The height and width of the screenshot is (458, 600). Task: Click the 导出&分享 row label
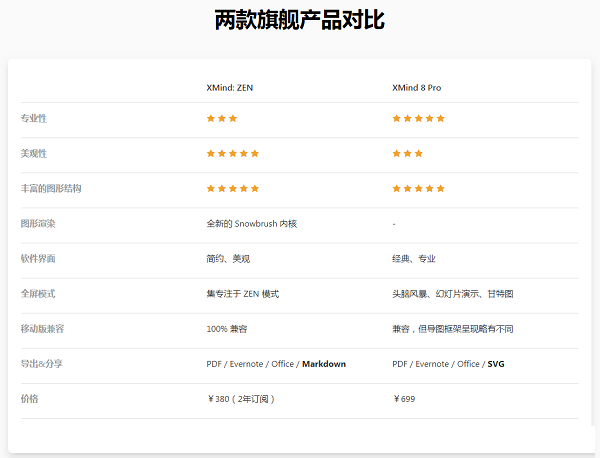pyautogui.click(x=41, y=364)
